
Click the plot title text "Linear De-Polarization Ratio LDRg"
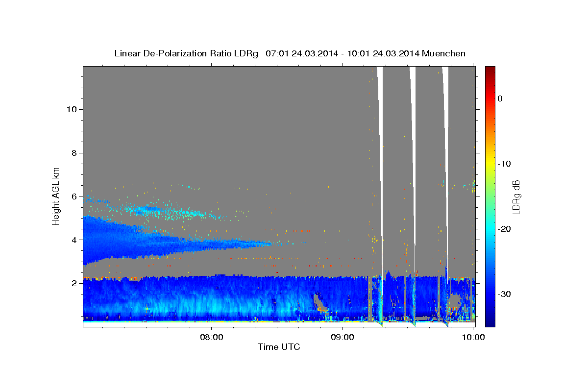186,53
